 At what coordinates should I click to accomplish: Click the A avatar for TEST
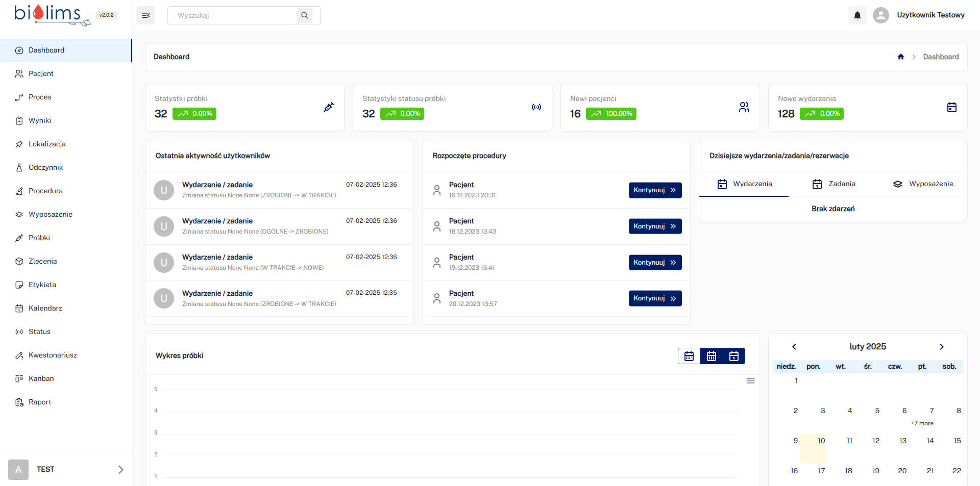[x=18, y=470]
